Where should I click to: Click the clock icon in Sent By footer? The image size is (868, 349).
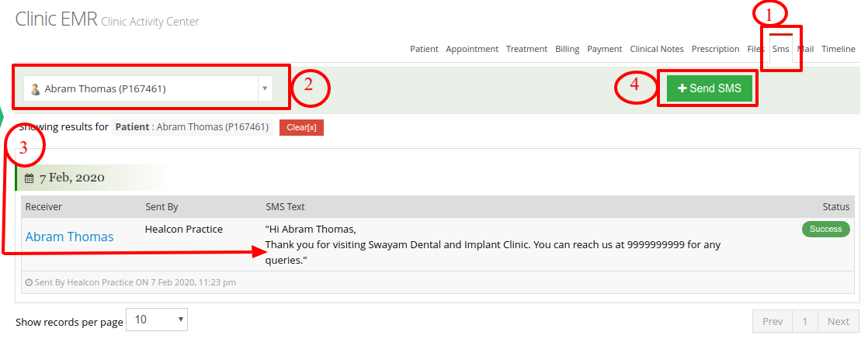[29, 282]
